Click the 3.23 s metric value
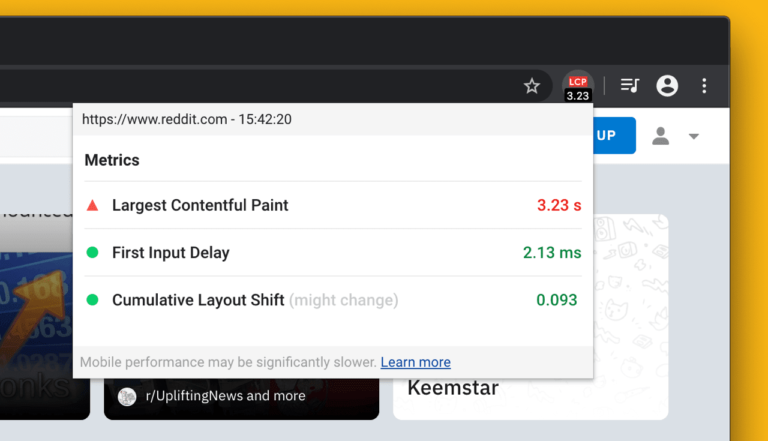 558,205
